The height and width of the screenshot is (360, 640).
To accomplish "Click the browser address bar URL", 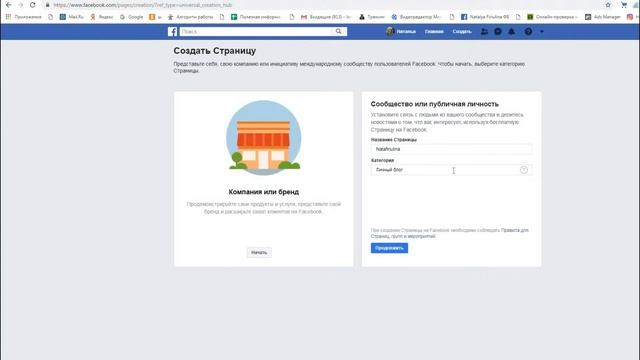I will click(x=143, y=5).
